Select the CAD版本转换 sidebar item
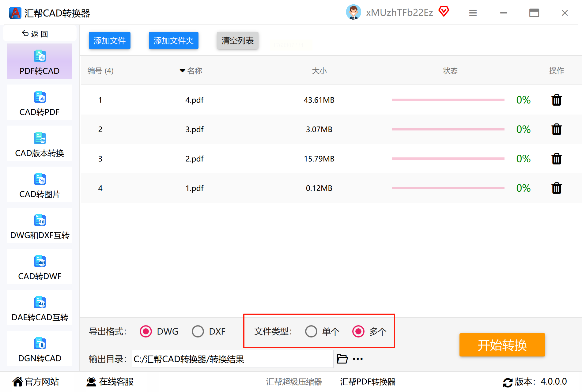 [40, 143]
